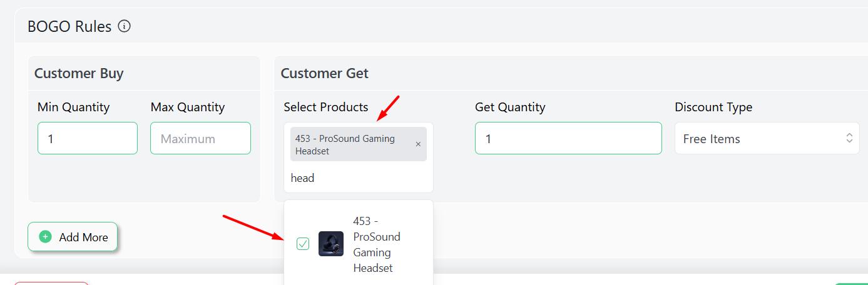Viewport: 868px width, 285px height.
Task: Open the Free Items discount type dropdown
Action: coord(767,138)
